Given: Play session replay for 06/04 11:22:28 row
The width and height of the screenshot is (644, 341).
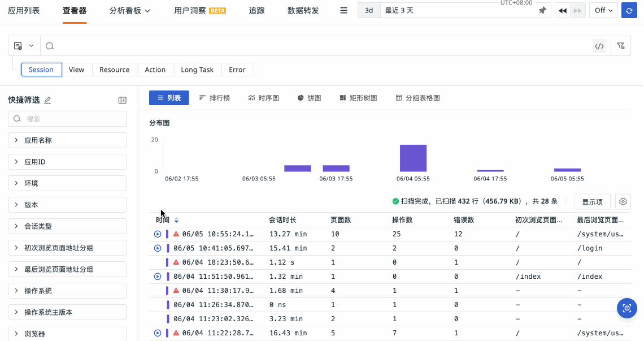Looking at the screenshot, I should point(157,333).
